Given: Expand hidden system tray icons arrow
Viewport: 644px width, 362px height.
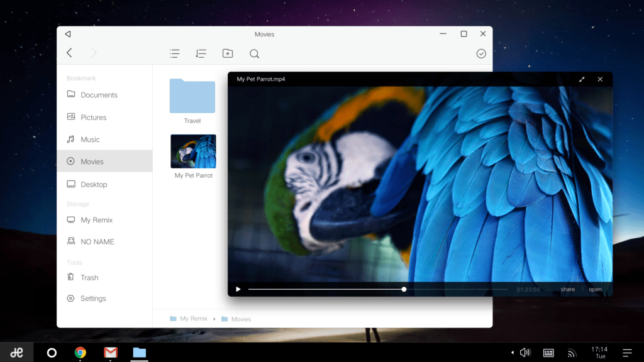Looking at the screenshot, I should (x=512, y=353).
